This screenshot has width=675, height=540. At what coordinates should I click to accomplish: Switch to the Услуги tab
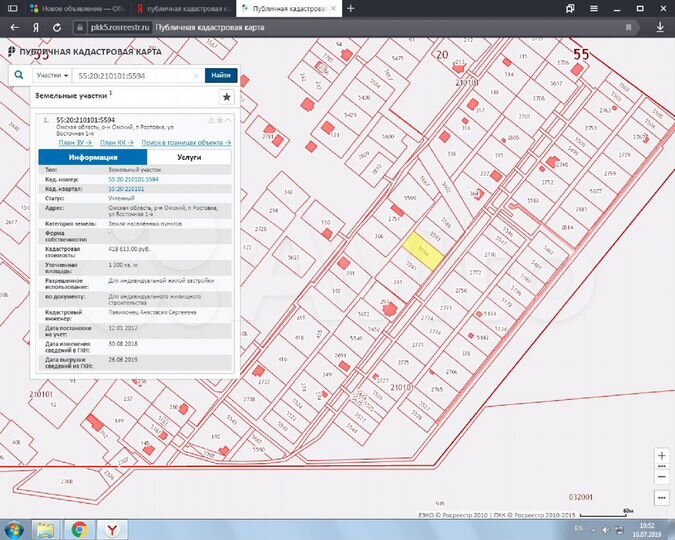click(x=189, y=157)
